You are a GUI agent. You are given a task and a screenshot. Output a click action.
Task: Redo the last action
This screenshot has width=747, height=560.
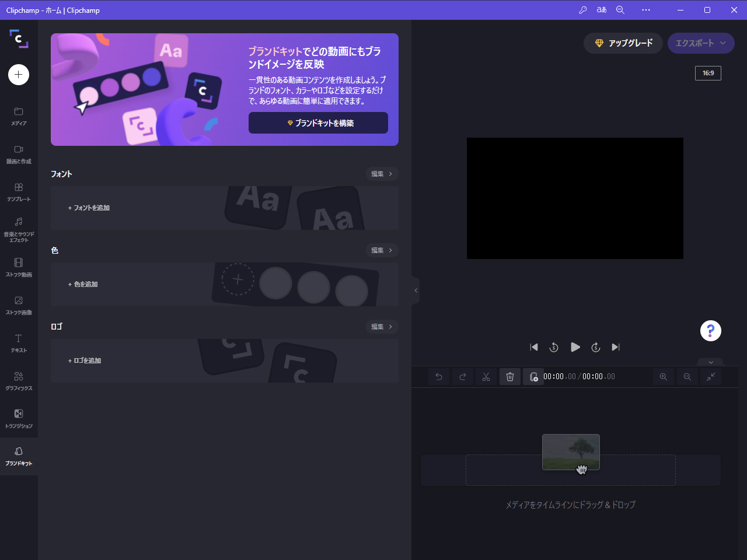click(463, 377)
